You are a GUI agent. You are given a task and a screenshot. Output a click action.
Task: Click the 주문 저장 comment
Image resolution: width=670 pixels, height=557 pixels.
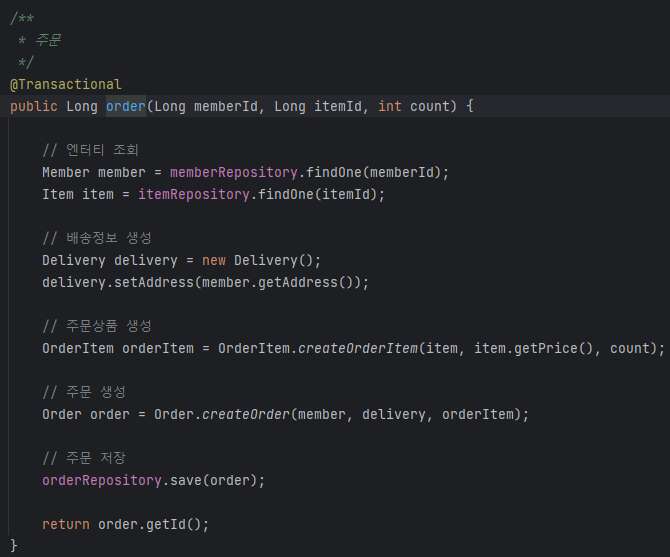(84, 458)
